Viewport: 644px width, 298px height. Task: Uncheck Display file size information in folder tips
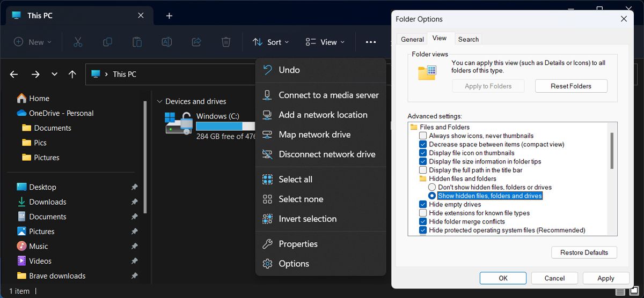[423, 161]
